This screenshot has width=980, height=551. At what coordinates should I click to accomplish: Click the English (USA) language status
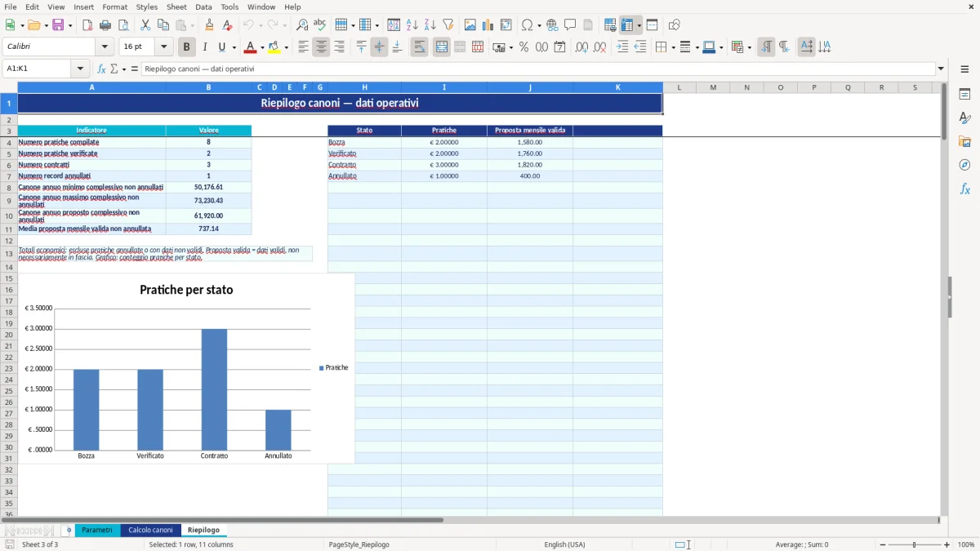564,544
